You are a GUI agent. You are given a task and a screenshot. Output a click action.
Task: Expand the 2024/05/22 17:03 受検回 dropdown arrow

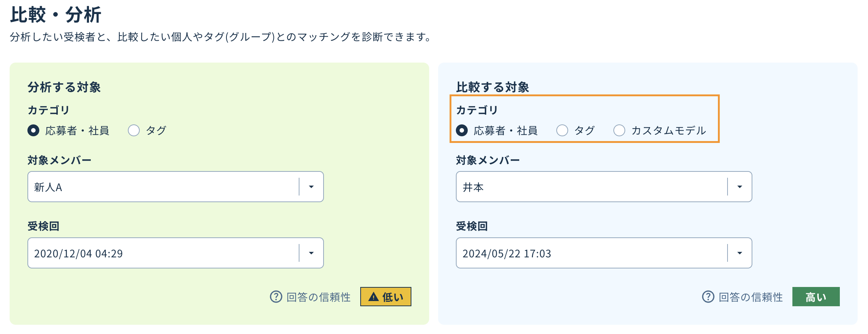tap(740, 253)
